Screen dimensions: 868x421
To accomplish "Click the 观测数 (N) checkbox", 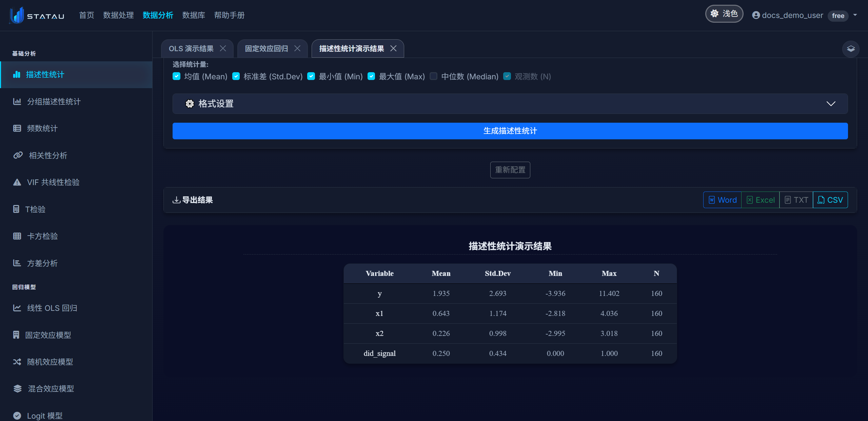I will click(507, 76).
